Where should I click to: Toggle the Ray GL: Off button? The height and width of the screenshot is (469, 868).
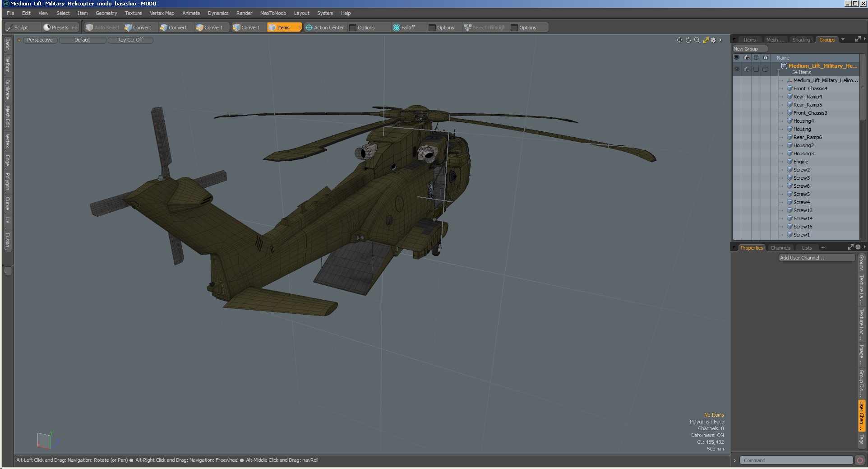tap(130, 40)
